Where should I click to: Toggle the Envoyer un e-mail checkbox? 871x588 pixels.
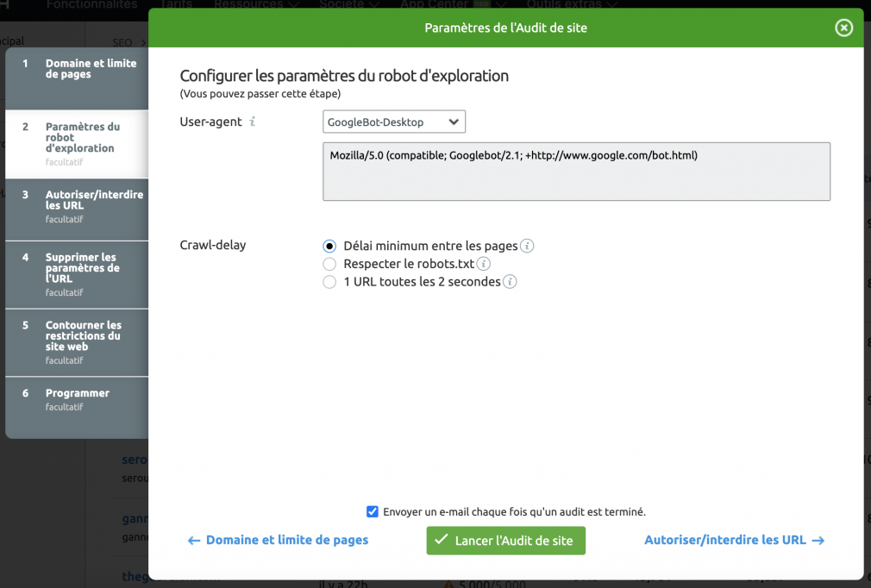[373, 511]
